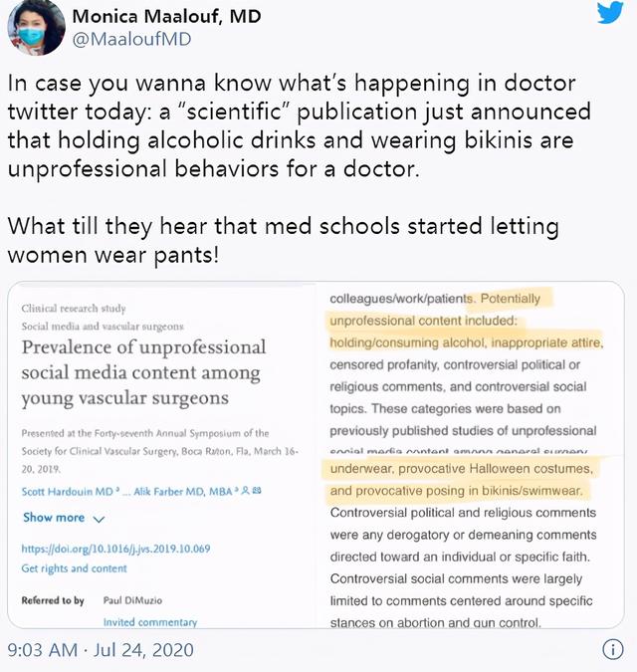Click the envelope icon after Alik Farber's name
Screen dimensions: 637x672
pyautogui.click(x=257, y=490)
